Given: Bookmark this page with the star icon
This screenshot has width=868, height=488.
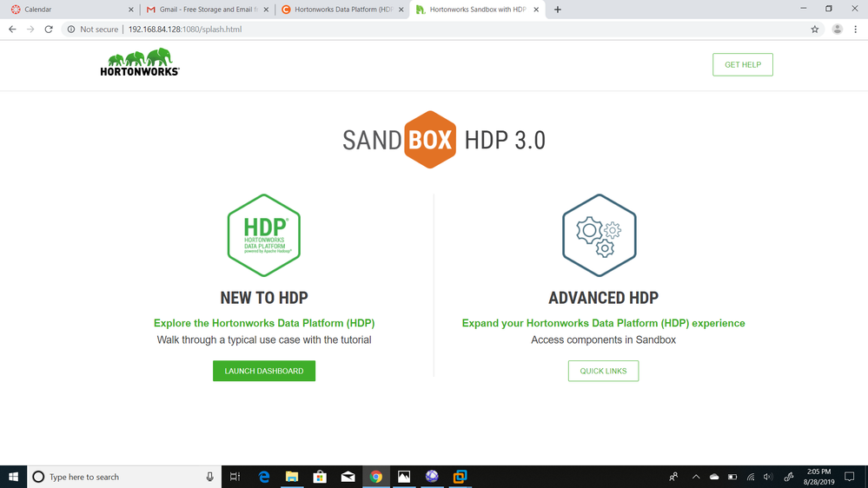Looking at the screenshot, I should click(x=815, y=30).
